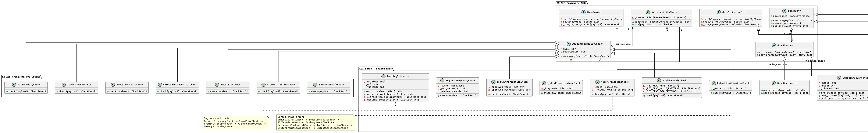Click the class icon of DoclingExtractor

pyautogui.click(x=383, y=76)
